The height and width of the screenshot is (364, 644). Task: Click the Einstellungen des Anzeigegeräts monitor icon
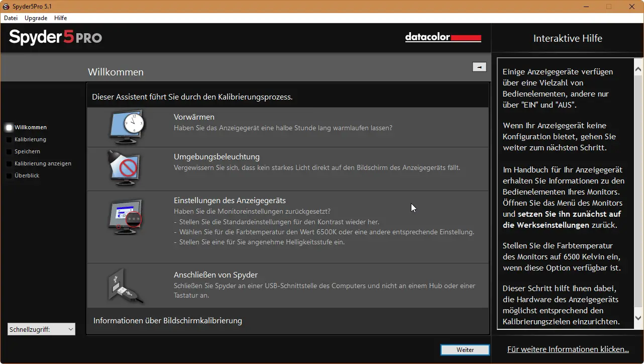(x=125, y=217)
